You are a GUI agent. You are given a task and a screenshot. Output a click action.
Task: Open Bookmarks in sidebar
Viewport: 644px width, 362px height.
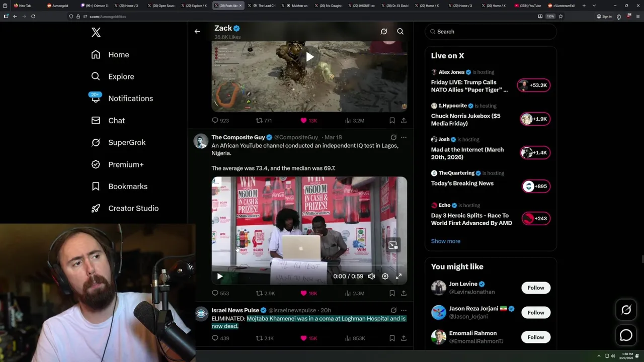[119, 187]
